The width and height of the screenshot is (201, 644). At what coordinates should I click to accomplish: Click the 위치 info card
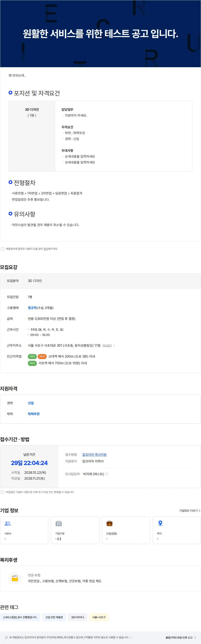pyautogui.click(x=177, y=530)
